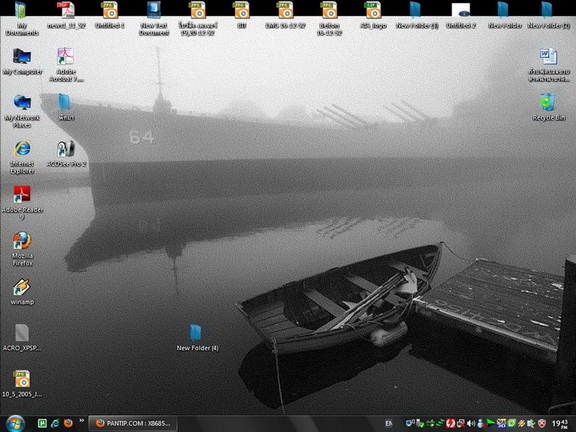This screenshot has width=576, height=432.
Task: Click the taskbar clock showing 19:43
Action: coord(559,424)
